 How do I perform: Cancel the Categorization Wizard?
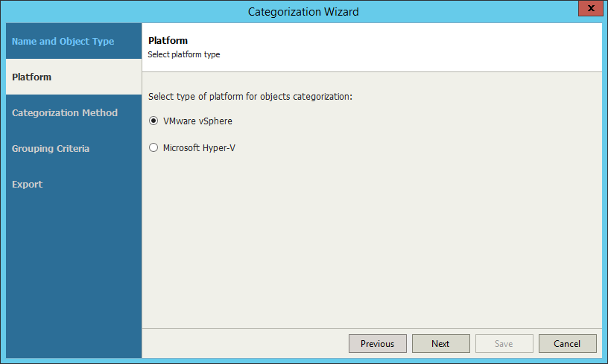(x=567, y=343)
